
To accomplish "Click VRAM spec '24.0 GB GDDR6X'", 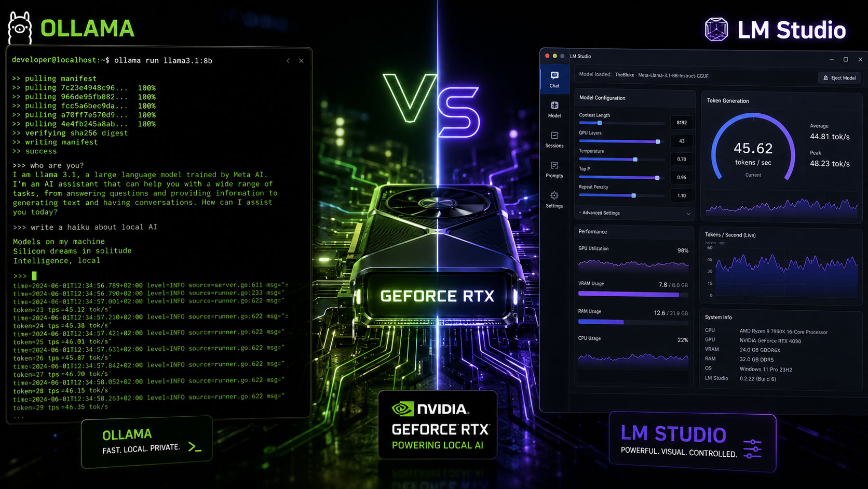I will (x=759, y=350).
